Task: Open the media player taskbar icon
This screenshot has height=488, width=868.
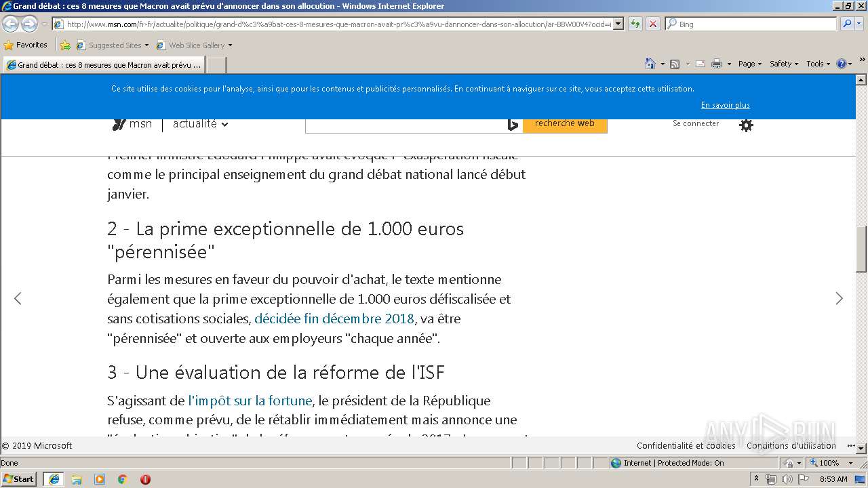Action: click(x=100, y=479)
